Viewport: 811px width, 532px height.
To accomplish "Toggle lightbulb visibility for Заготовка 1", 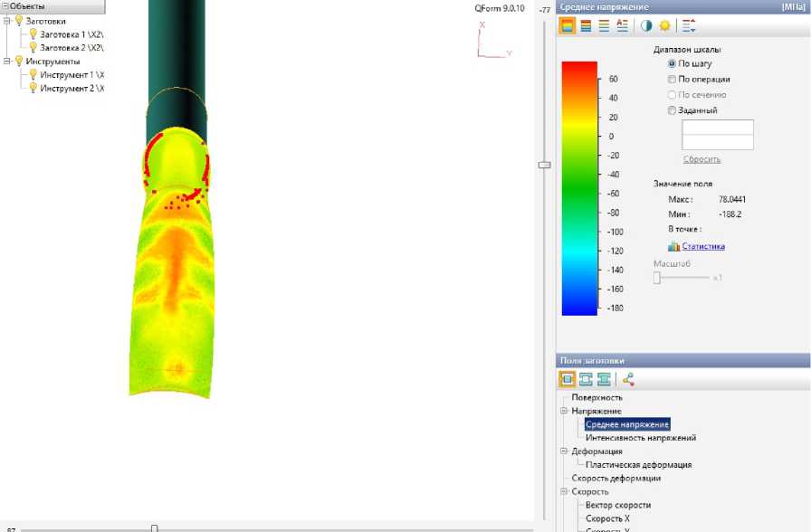I will [x=33, y=33].
